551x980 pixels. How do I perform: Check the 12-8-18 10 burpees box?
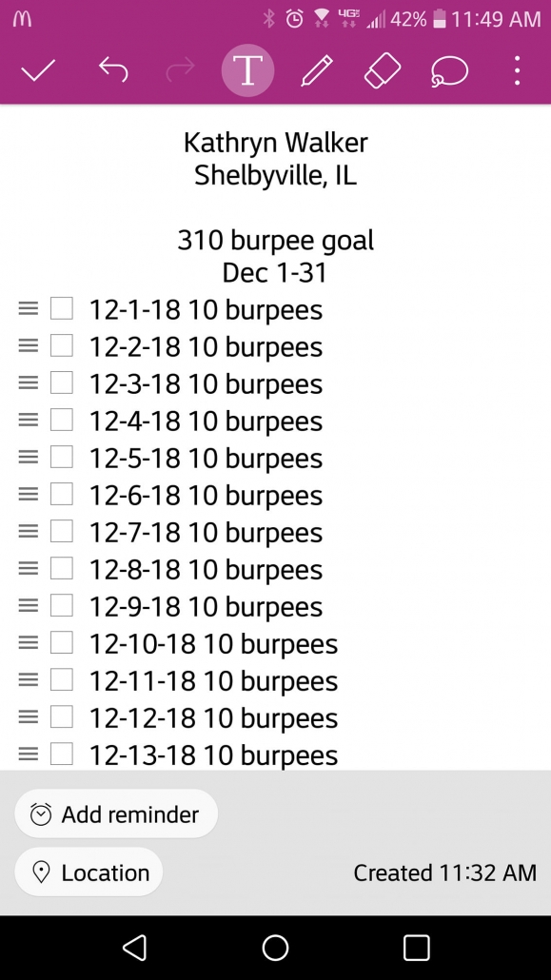[x=61, y=569]
